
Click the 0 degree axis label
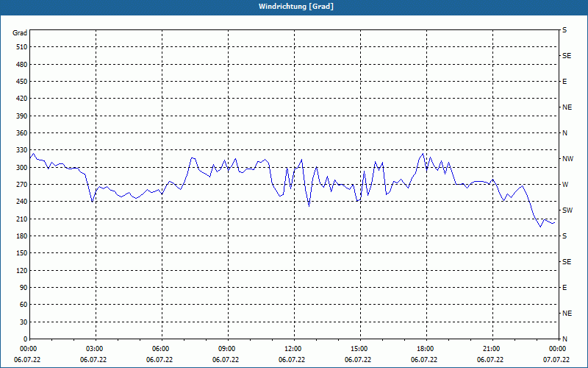pyautogui.click(x=26, y=339)
